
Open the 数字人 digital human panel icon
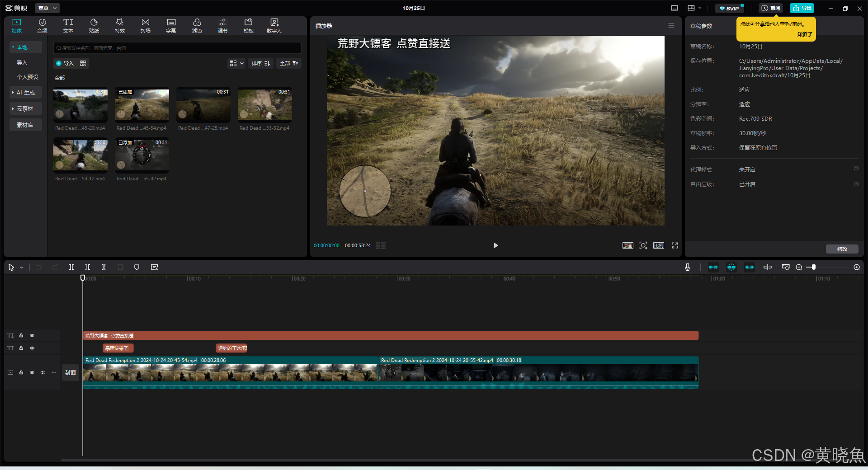[274, 26]
